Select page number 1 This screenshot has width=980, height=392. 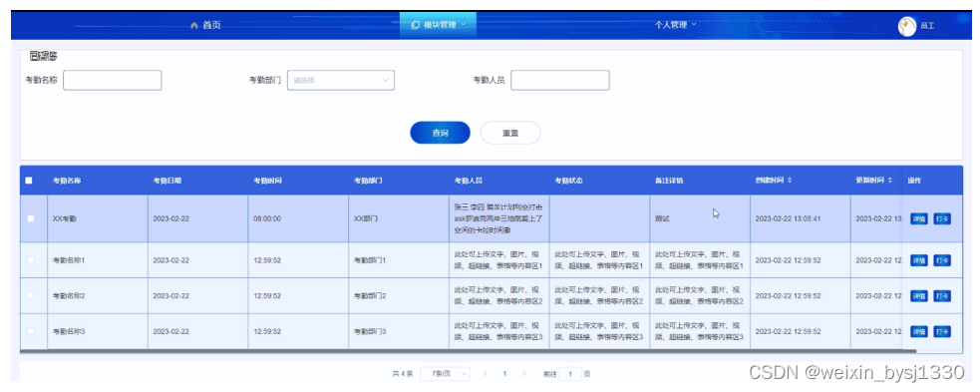coord(504,374)
